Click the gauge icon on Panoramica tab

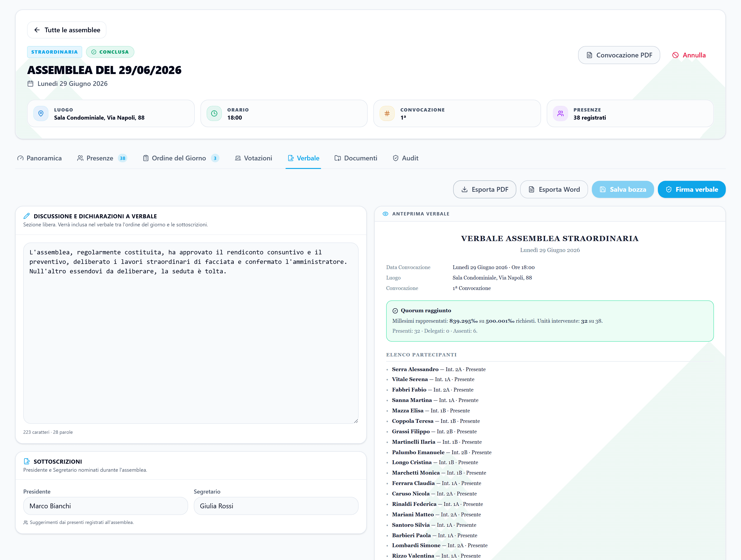click(20, 158)
